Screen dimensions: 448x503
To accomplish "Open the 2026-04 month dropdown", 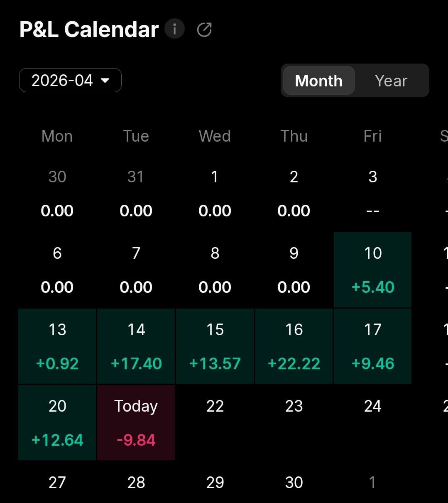I will [70, 80].
